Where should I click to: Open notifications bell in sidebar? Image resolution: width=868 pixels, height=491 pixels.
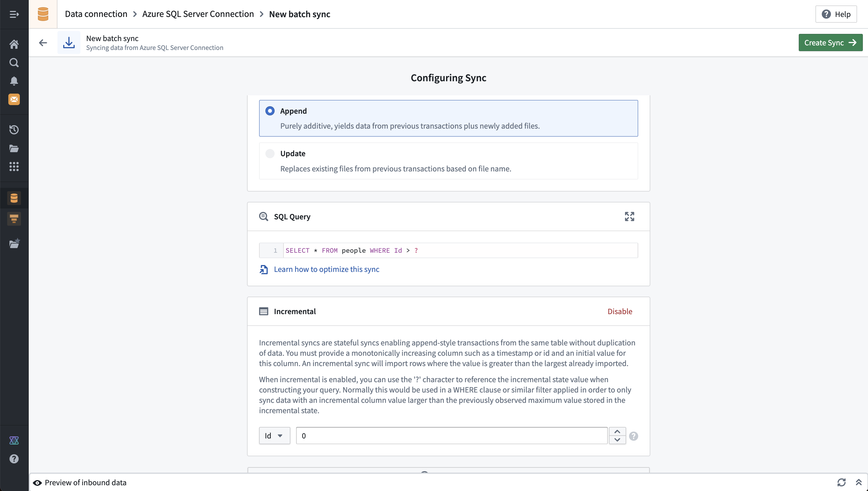[x=14, y=81]
